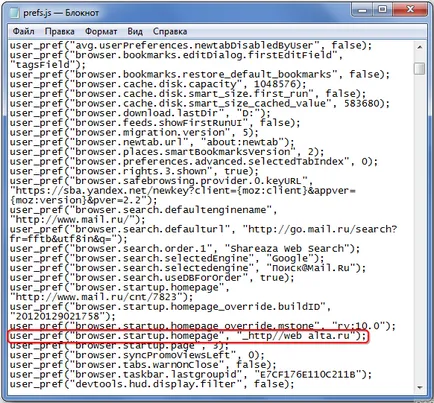Open the Формат menu

coord(101,32)
